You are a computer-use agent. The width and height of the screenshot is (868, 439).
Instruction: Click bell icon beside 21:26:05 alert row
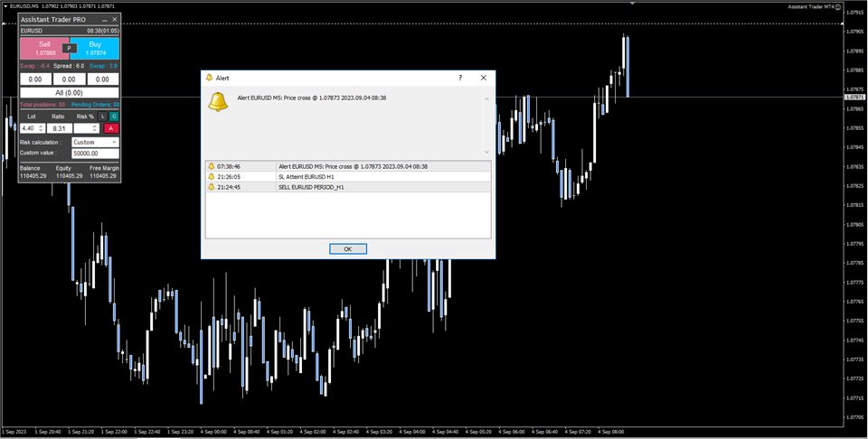point(212,177)
